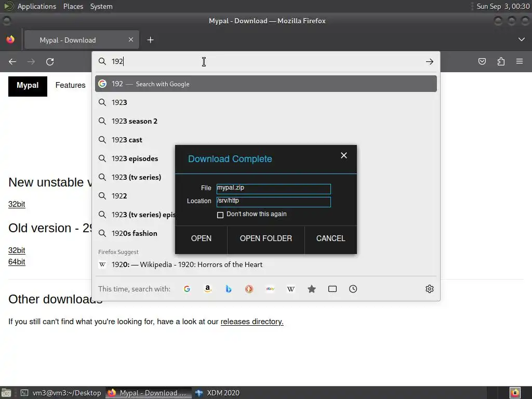Image resolution: width=532 pixels, height=399 pixels.
Task: Open a new tab with the plus button
Action: pos(150,40)
